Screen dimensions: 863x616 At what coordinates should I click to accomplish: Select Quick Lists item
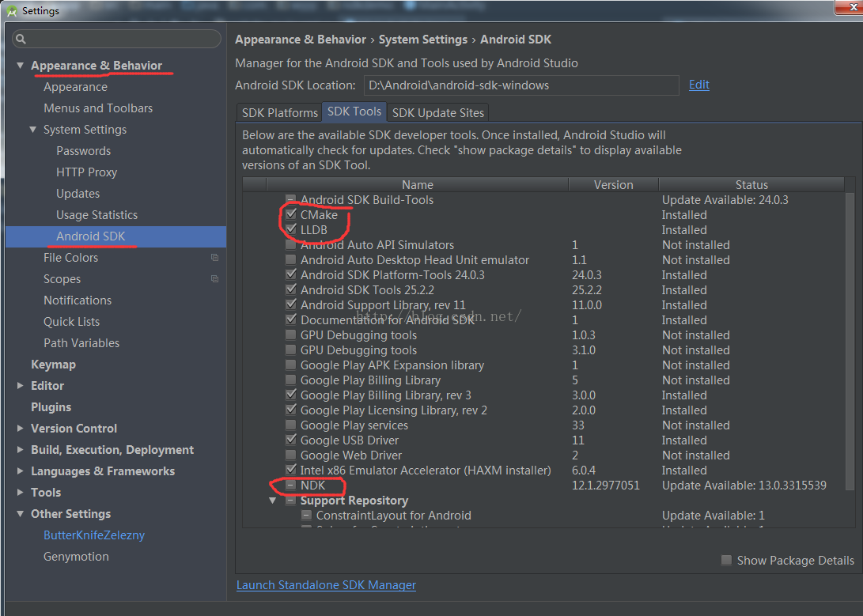(71, 322)
